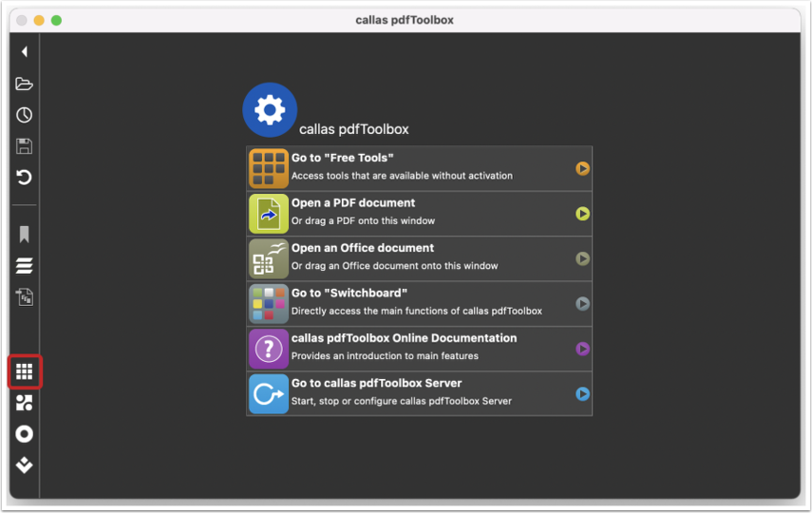The height and width of the screenshot is (513, 812).
Task: Select 'Open a PDF document' title text
Action: pyautogui.click(x=353, y=202)
